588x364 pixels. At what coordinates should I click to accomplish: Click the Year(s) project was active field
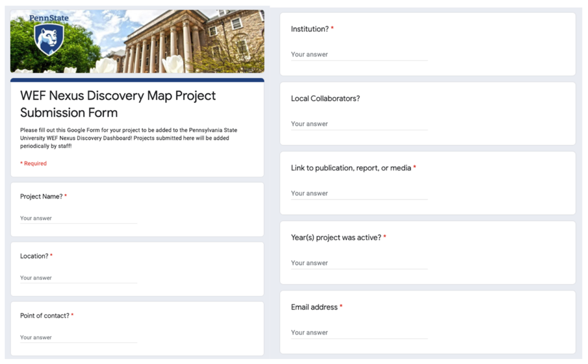(359, 263)
